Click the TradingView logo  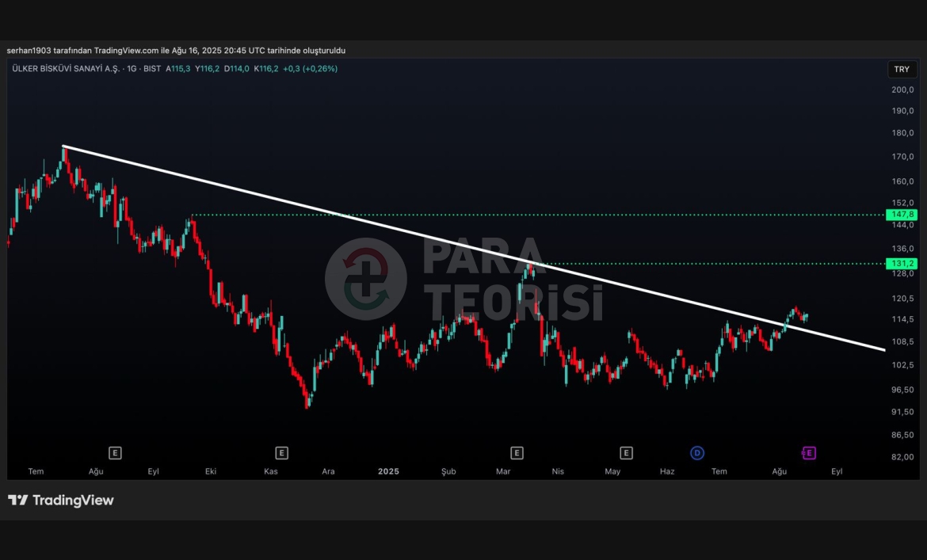(x=61, y=501)
